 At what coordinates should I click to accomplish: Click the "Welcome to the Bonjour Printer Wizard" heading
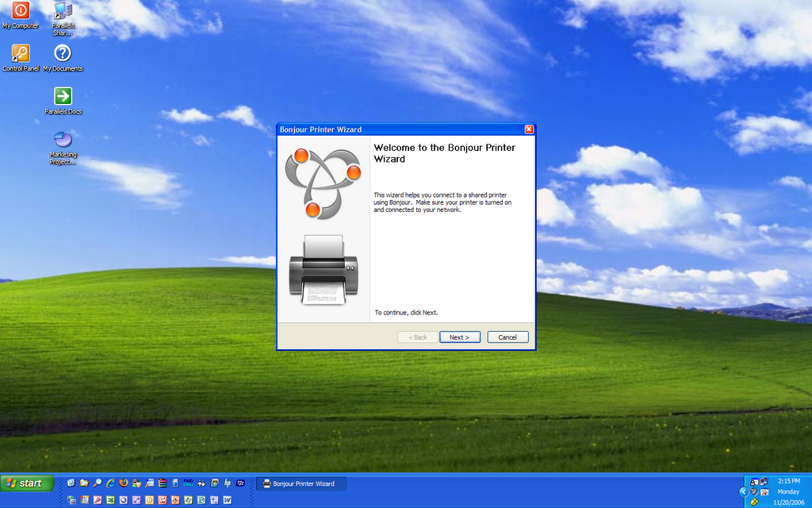coord(444,153)
